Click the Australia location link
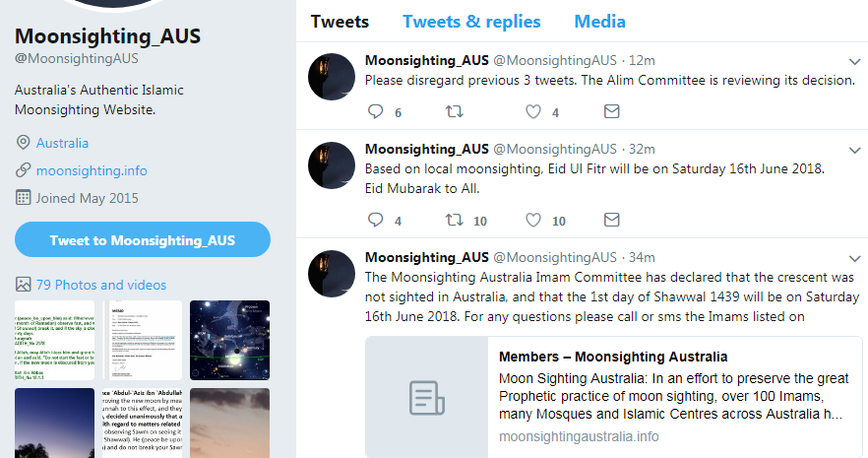The image size is (868, 458). coord(62,143)
